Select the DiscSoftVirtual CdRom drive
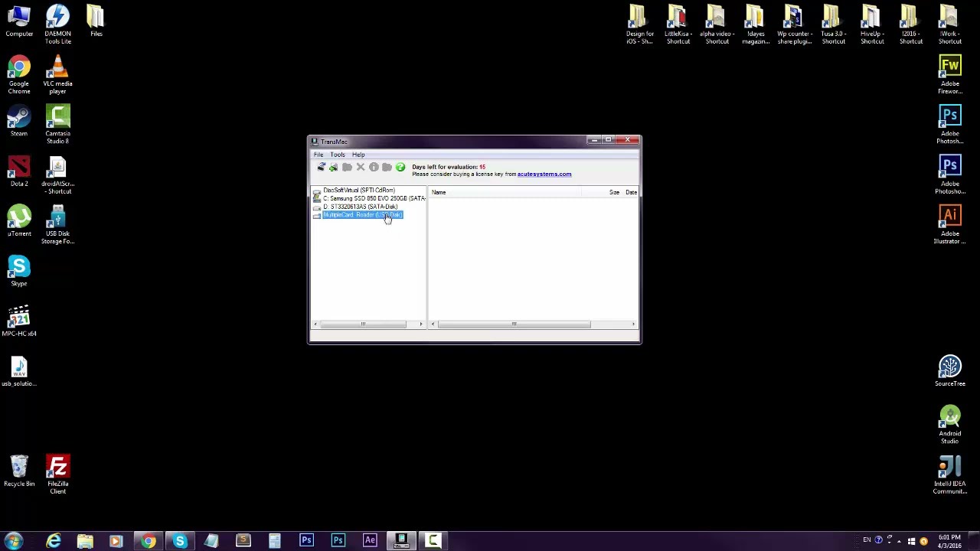 point(358,190)
